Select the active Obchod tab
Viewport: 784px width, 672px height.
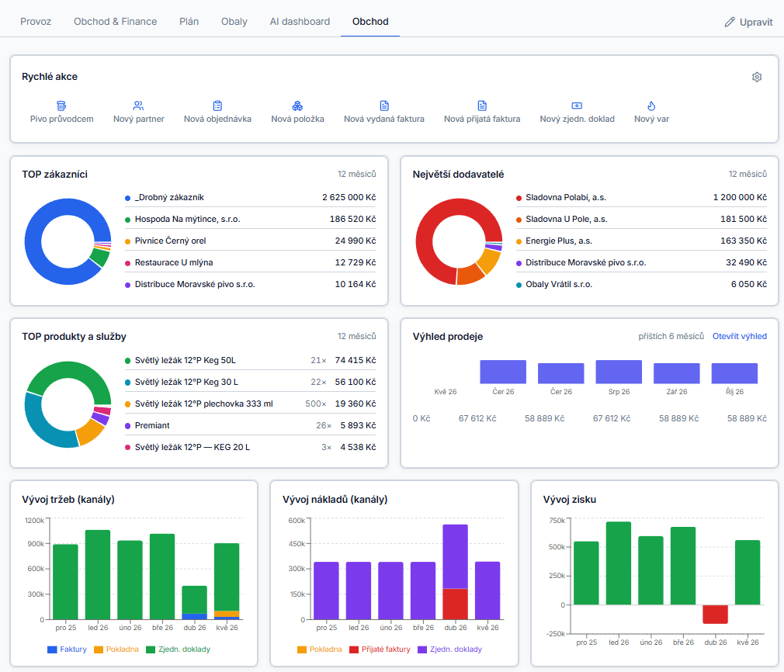(x=370, y=22)
